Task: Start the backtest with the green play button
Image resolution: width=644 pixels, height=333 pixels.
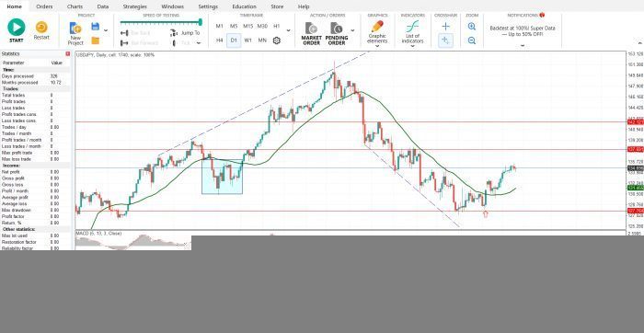Action: click(16, 28)
